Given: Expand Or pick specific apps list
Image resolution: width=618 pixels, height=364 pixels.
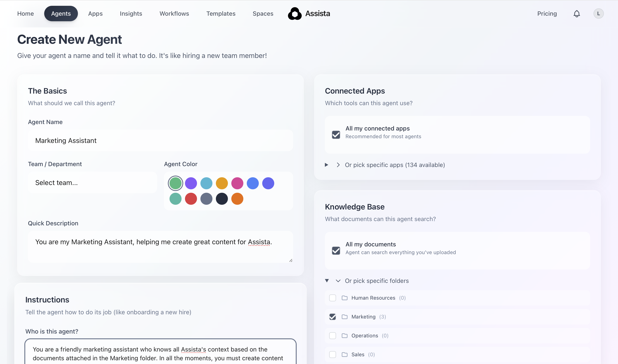Looking at the screenshot, I should (x=395, y=165).
